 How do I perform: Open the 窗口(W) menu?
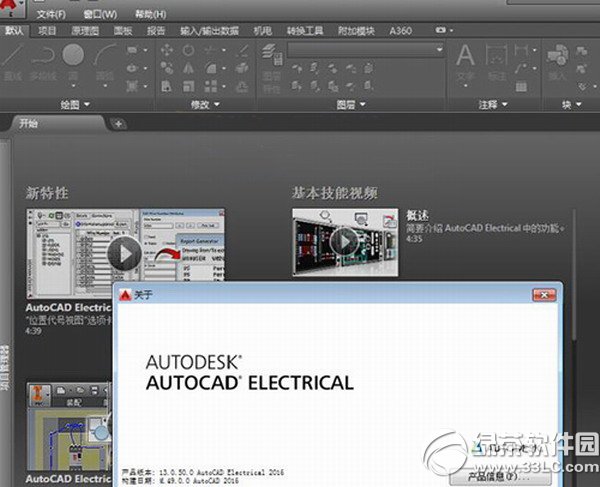coord(100,15)
